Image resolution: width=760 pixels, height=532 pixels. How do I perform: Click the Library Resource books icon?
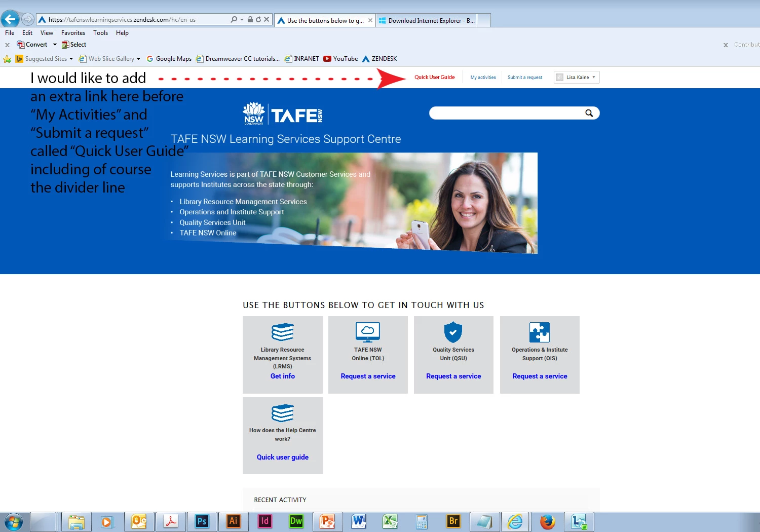(283, 332)
